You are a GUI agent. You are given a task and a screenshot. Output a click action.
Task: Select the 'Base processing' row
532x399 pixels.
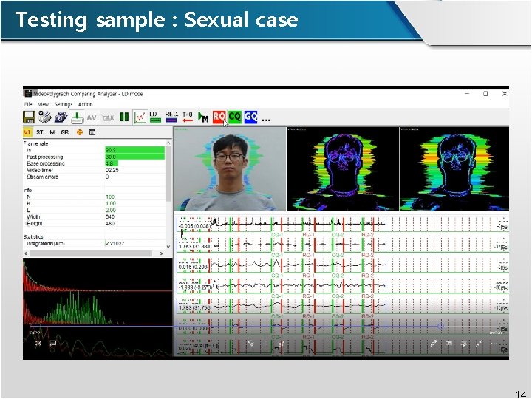click(x=94, y=163)
